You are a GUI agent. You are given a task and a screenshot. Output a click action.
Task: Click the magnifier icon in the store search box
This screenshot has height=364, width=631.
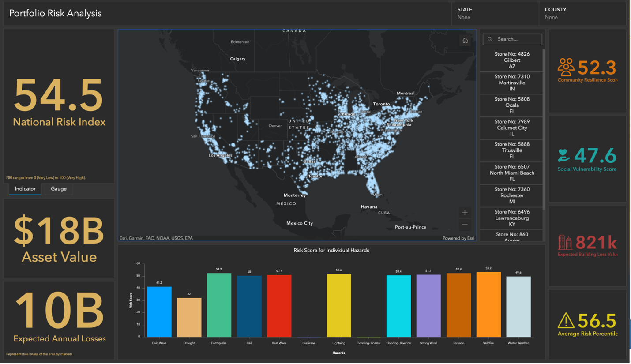490,39
